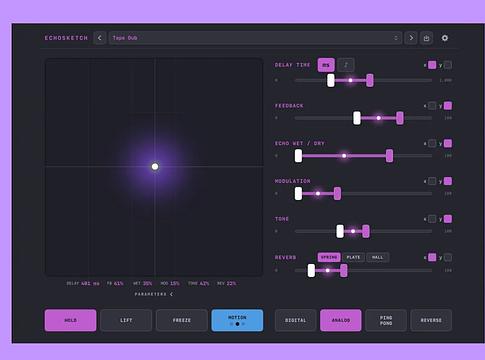Select the Spring reverb type
The image size is (485, 360).
[x=329, y=257]
